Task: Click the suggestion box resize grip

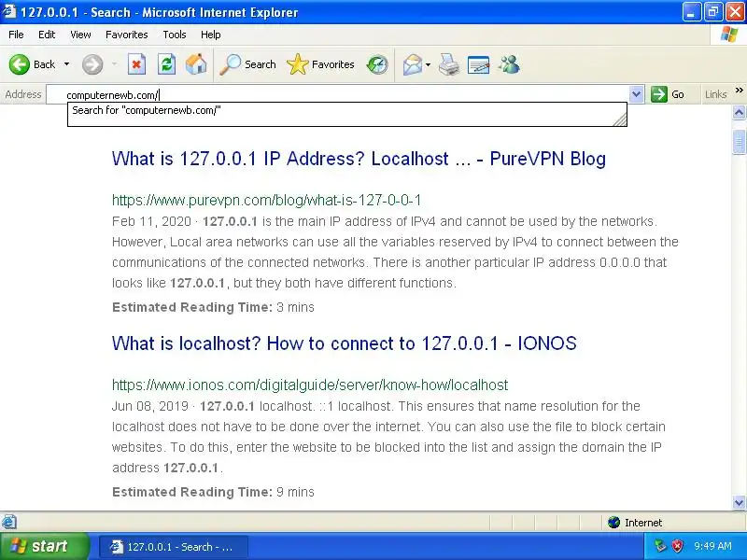Action: [x=620, y=119]
